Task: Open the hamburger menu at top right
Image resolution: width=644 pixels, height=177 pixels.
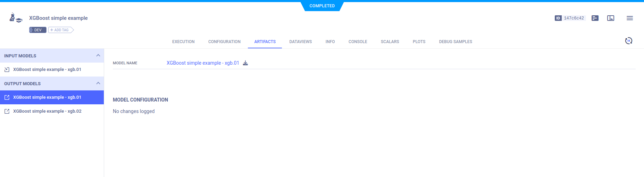Action: 629,18
